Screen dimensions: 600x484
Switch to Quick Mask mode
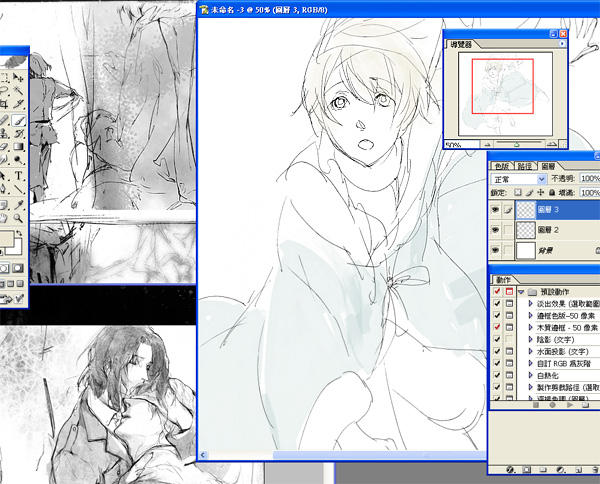click(x=18, y=268)
